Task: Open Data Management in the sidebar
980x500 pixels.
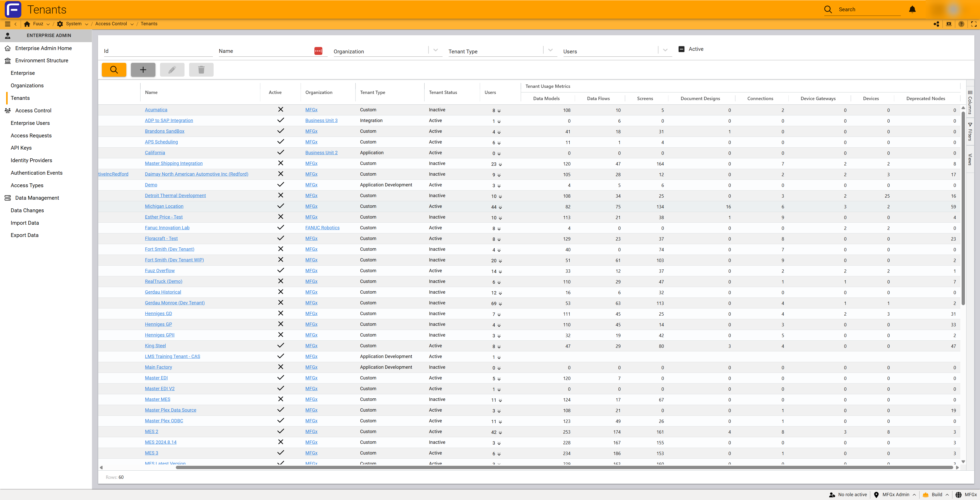Action: pos(37,198)
